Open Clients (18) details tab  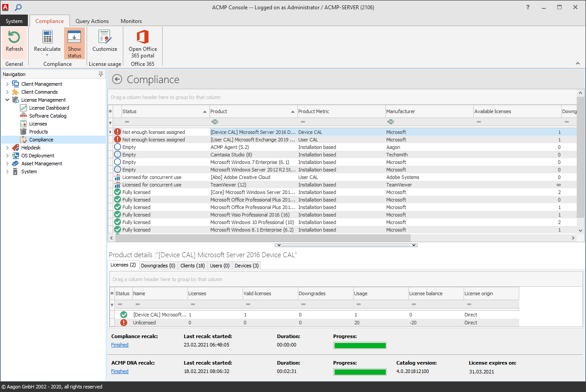pos(193,266)
